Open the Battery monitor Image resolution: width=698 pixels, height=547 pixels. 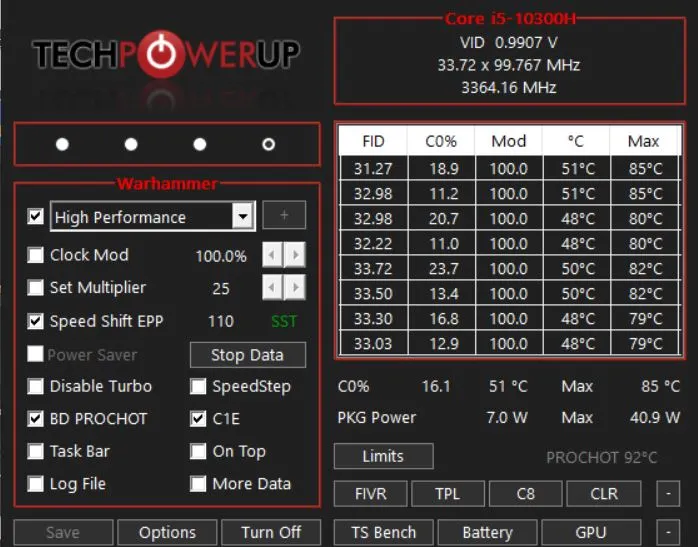point(487,532)
